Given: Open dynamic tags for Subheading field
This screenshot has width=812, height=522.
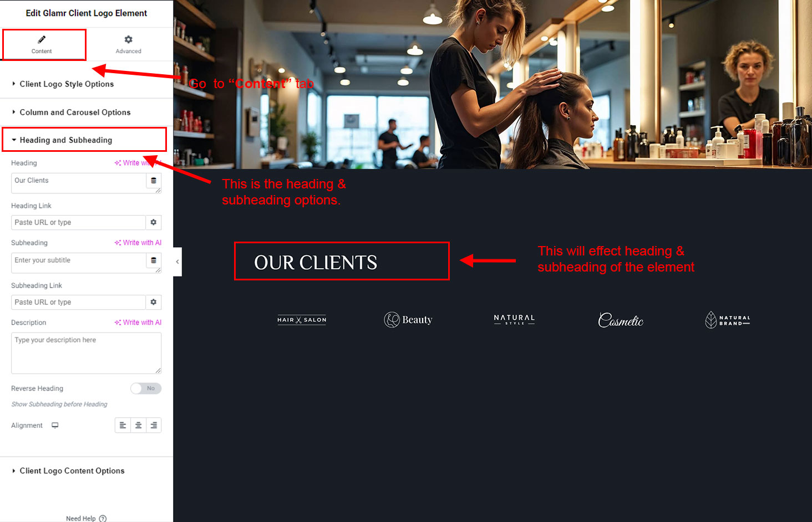Looking at the screenshot, I should 154,260.
